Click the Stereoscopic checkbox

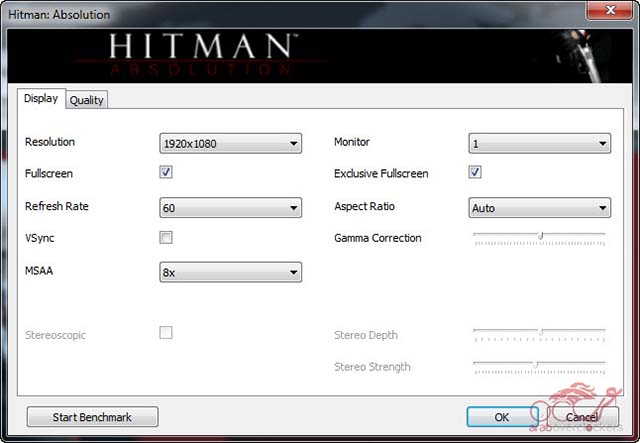tap(166, 333)
